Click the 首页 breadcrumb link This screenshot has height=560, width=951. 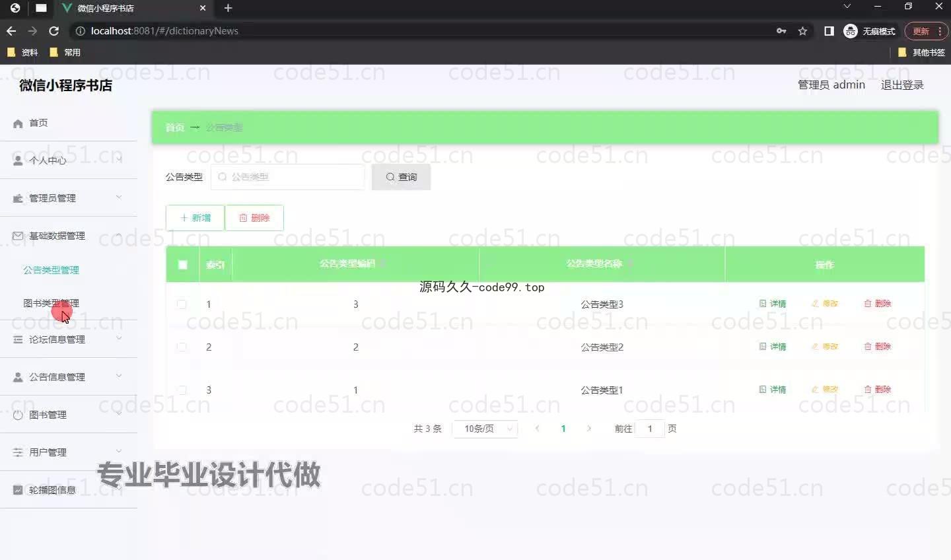[x=175, y=127]
